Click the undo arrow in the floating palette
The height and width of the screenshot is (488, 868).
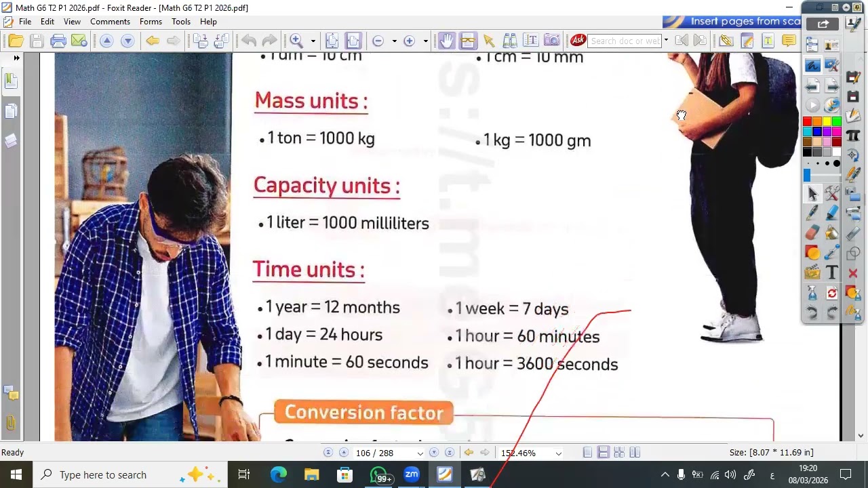point(812,312)
